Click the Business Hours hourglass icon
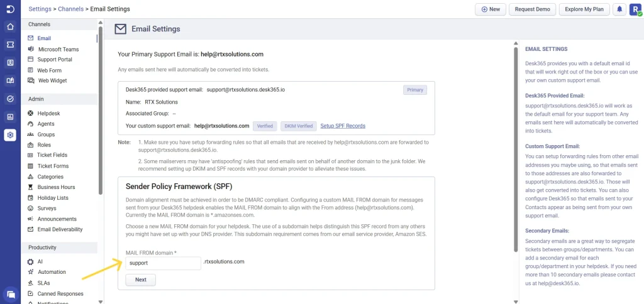 click(x=30, y=187)
